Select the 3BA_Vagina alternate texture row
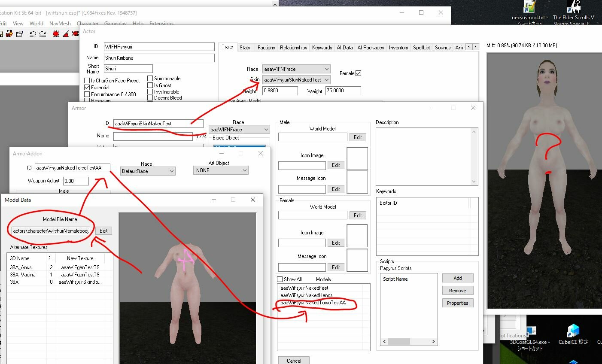This screenshot has height=364, width=602. [60, 275]
